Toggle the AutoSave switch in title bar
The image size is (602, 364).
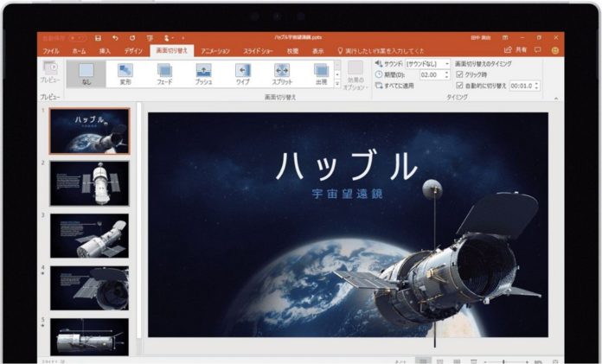coord(78,38)
